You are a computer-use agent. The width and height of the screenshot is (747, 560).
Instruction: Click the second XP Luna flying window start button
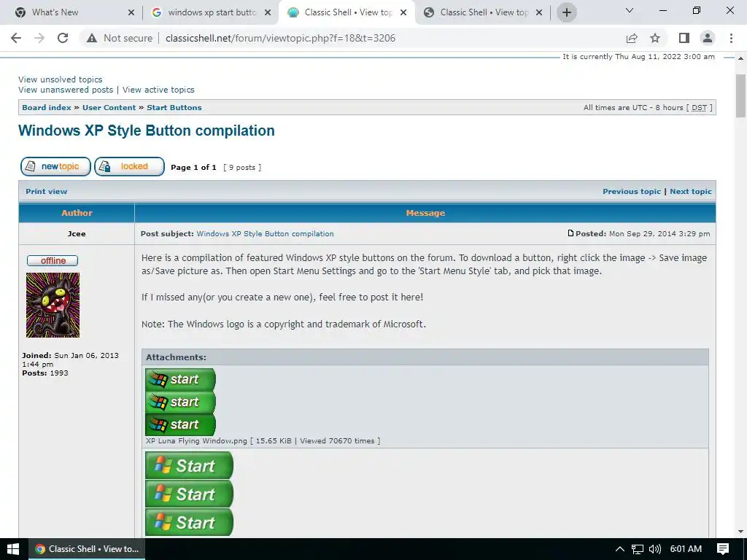[x=181, y=402]
